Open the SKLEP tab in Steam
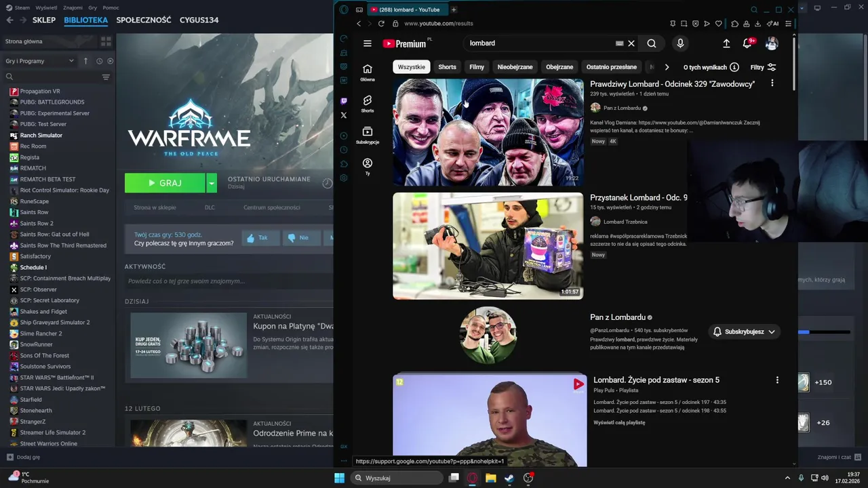868x488 pixels. (x=44, y=20)
